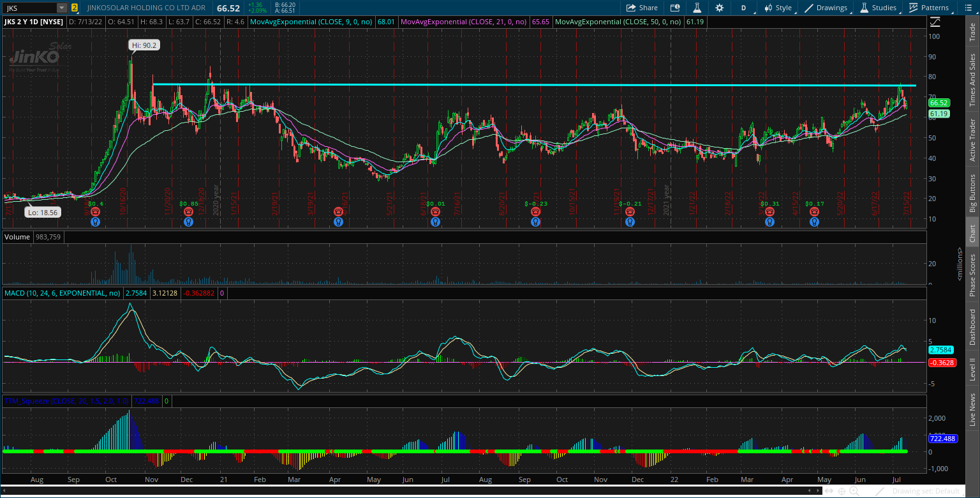
Task: Open the chart settings gear icon
Action: point(720,8)
